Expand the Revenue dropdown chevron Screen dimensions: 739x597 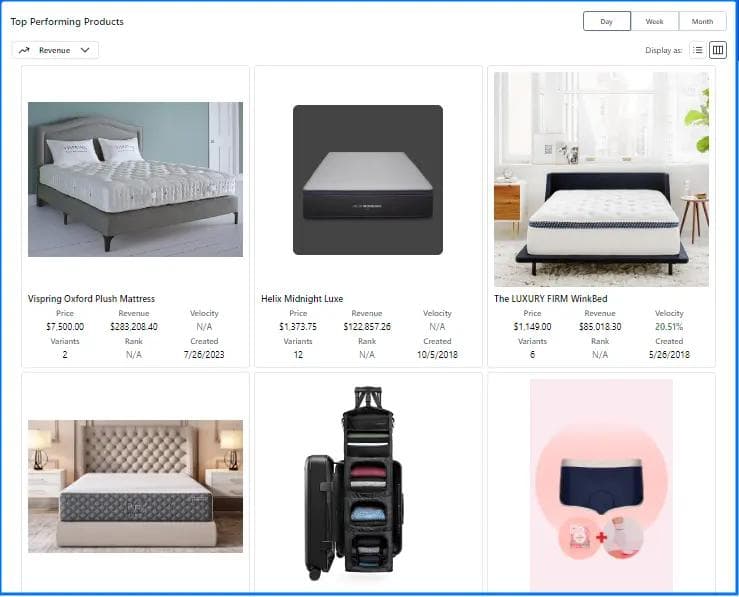click(x=85, y=50)
